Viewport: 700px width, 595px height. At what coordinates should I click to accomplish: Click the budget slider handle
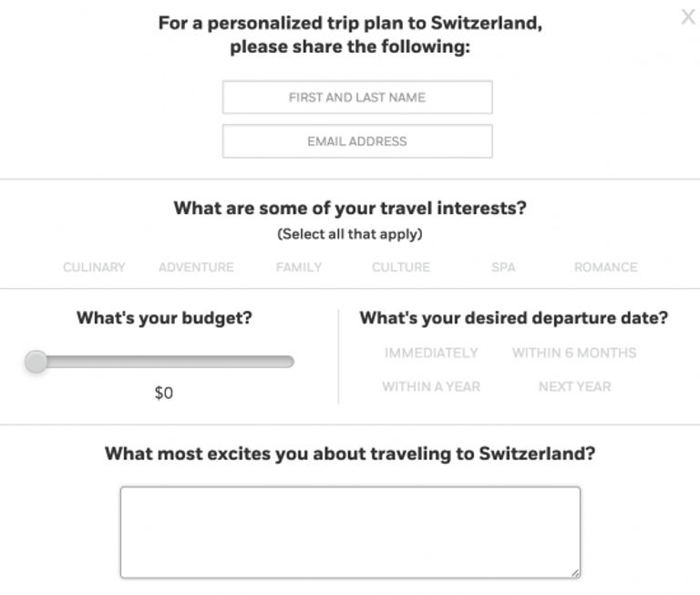click(x=36, y=362)
